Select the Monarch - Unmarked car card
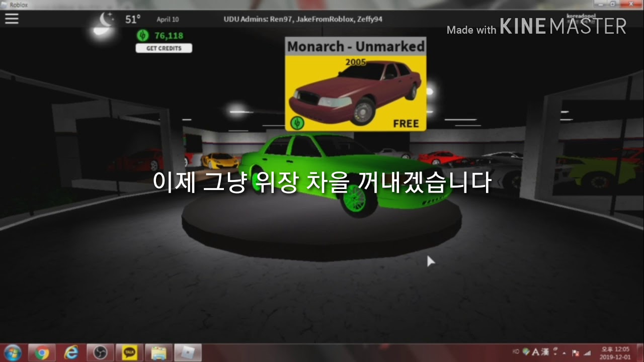Image resolution: width=644 pixels, height=362 pixels. pos(356,84)
